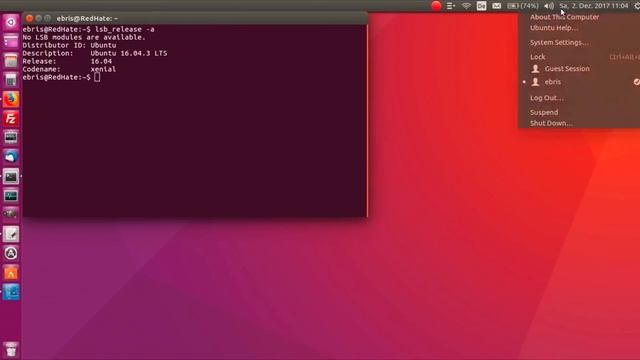Launch Software Updater from the dock

click(x=11, y=253)
